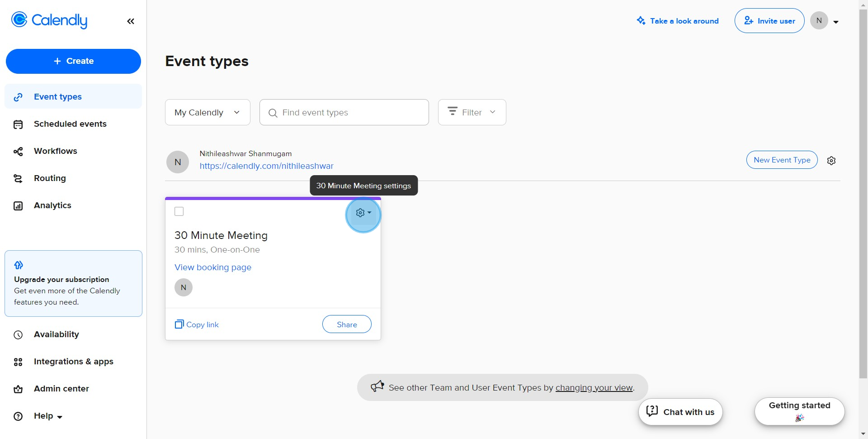Open Admin center in sidebar
Screen dimensions: 868x439
pos(73,389)
